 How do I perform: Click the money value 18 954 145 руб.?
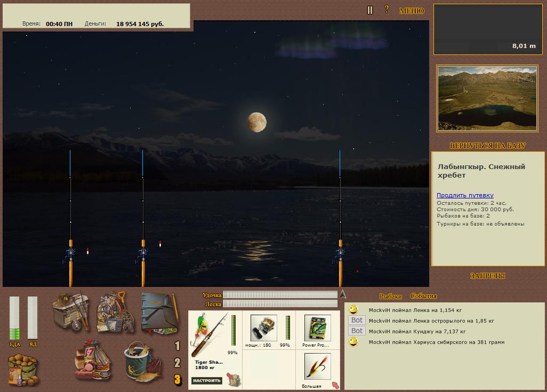tap(140, 24)
